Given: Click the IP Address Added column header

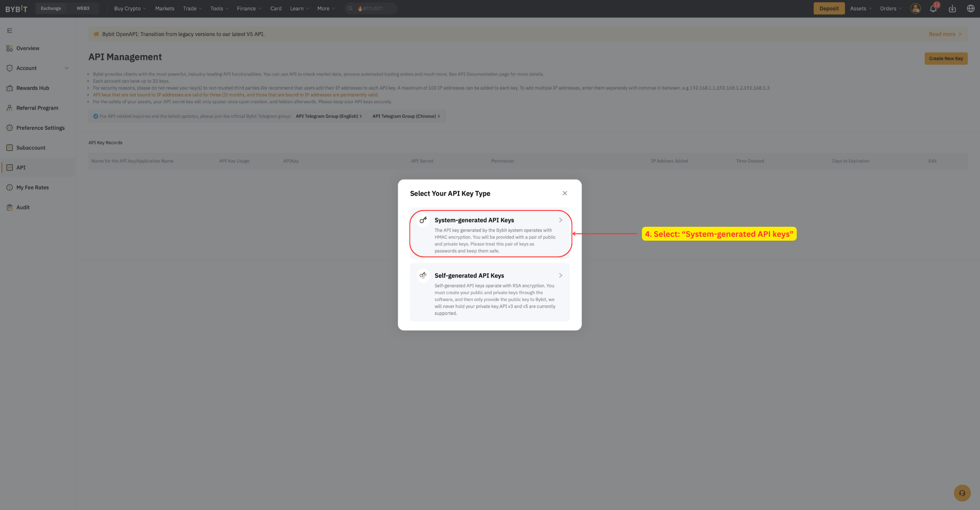Looking at the screenshot, I should (669, 161).
